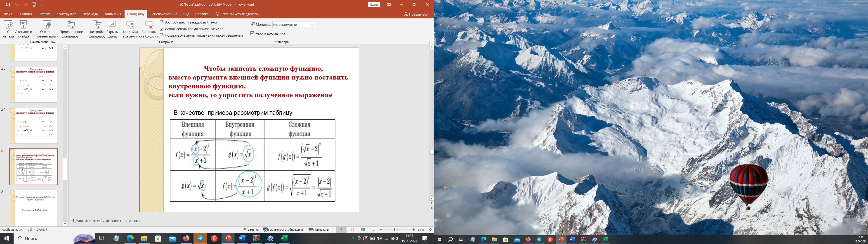
Task: Open notification center icon in left taskbar
Action: click(x=425, y=239)
